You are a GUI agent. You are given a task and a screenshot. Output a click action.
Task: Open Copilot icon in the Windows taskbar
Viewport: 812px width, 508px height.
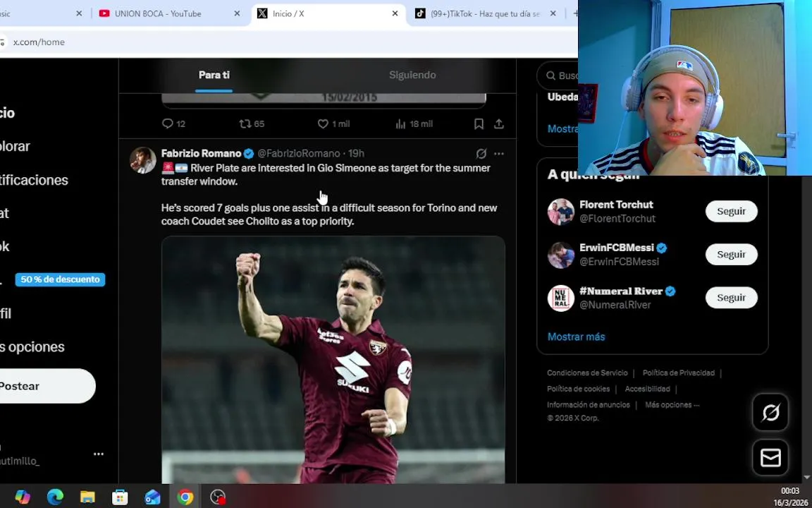[23, 497]
